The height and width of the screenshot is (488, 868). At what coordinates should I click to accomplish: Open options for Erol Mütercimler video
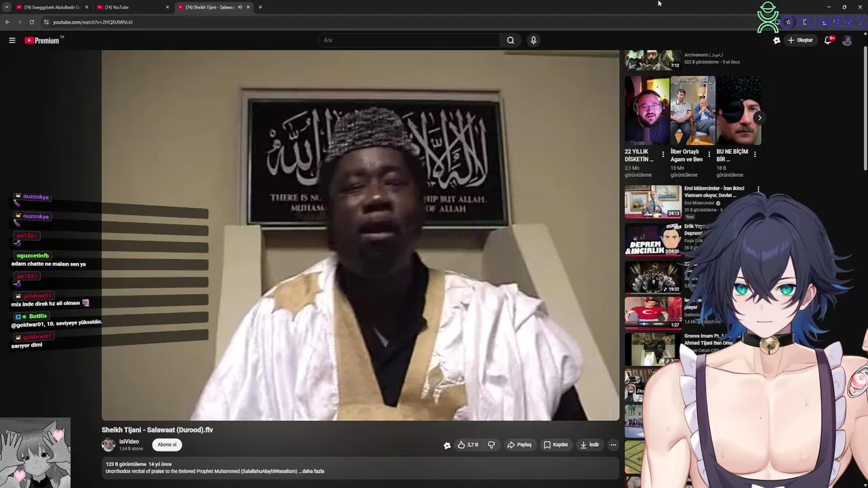point(758,189)
